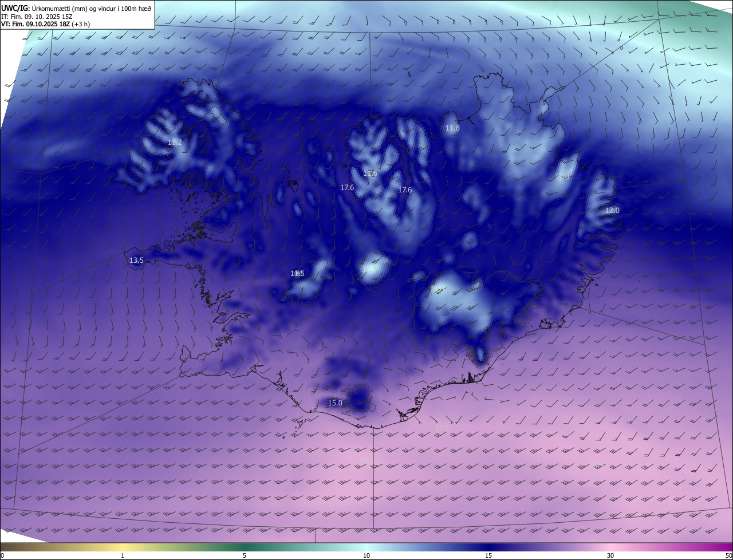The image size is (733, 560).
Task: Click the valid time line "VT: Fim. 09.10.2025 18Z (+3 h)"
Action: pyautogui.click(x=45, y=24)
